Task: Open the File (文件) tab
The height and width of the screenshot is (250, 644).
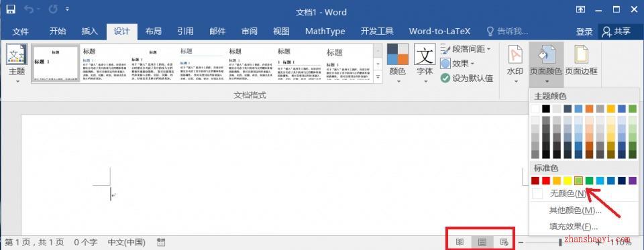Action: coord(21,32)
